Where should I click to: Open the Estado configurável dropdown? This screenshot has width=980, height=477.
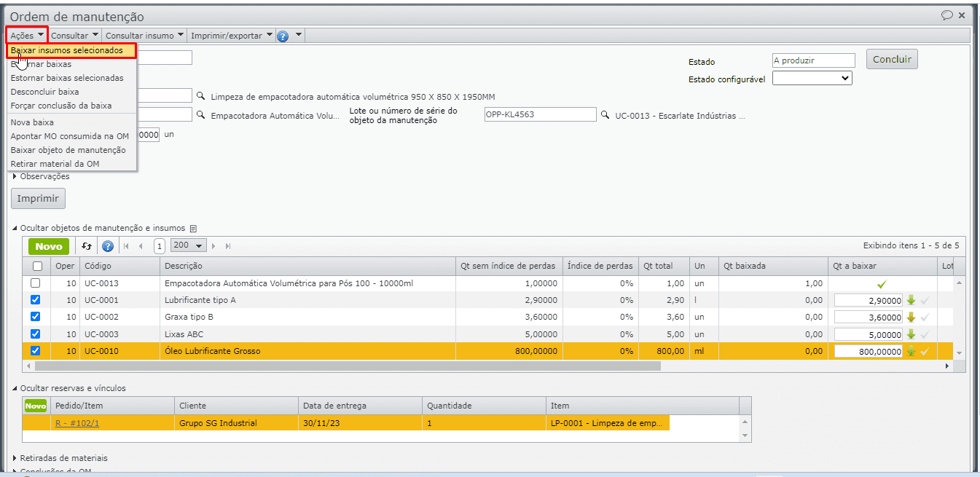[x=812, y=78]
